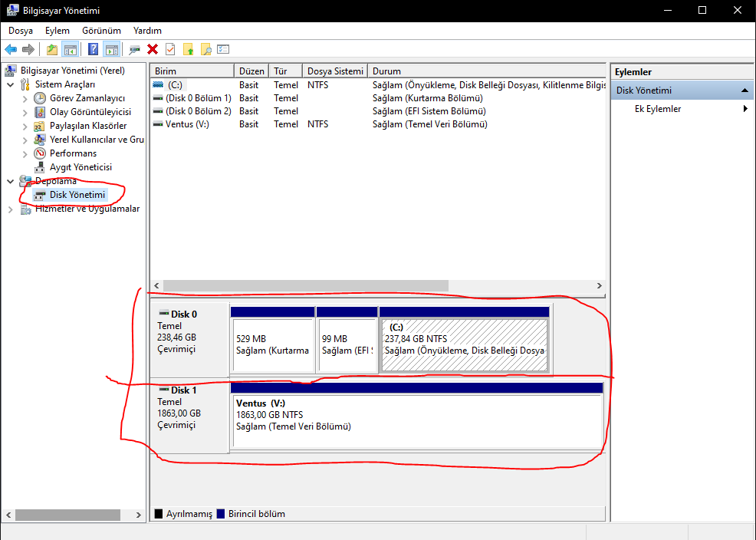The image size is (756, 540).
Task: Click the Olay Görüntüleyicisi icon
Action: (x=40, y=112)
